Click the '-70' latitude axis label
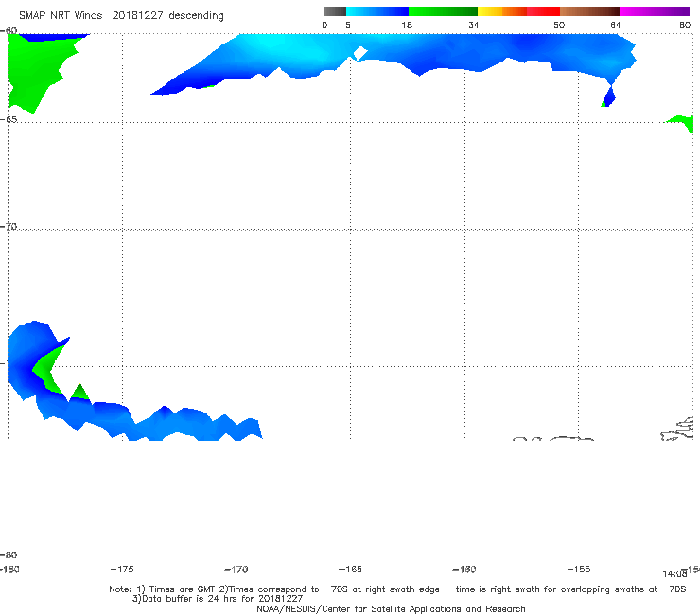This screenshot has width=700, height=615. click(x=9, y=226)
